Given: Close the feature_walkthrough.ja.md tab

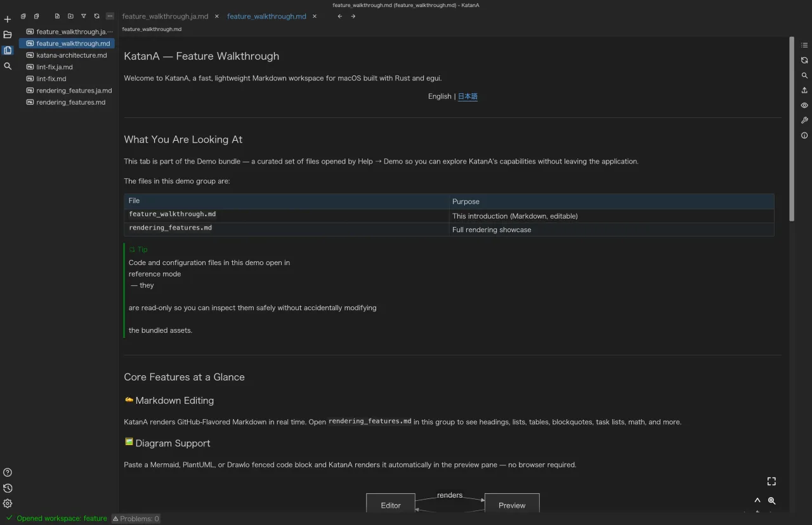Looking at the screenshot, I should [x=217, y=16].
